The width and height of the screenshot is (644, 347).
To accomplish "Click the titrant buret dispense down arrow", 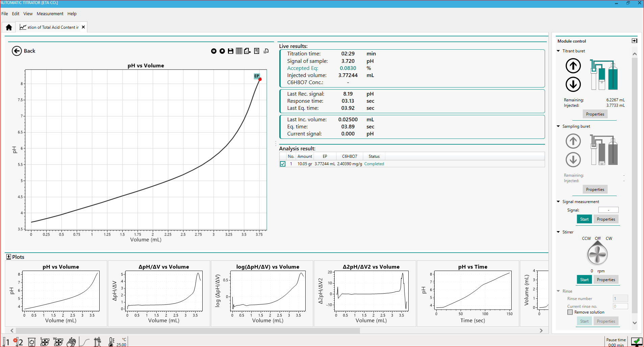I will click(x=573, y=84).
